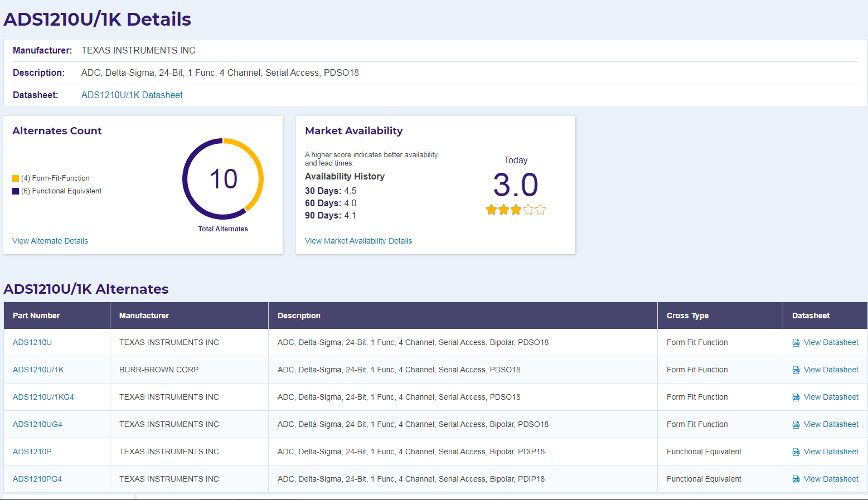View Datasheet for ADS1210P row
The height and width of the screenshot is (500, 868).
coord(831,452)
